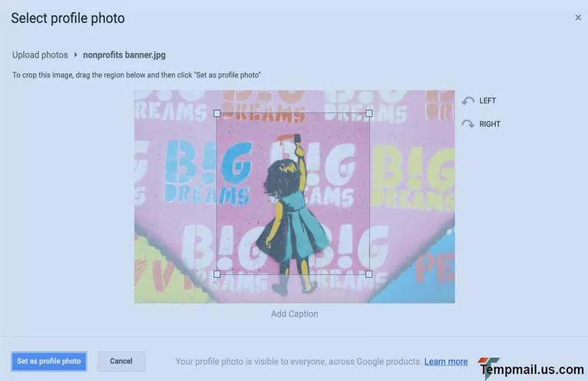
Task: Select nonprofits banner.jpg breadcrumb item
Action: point(124,55)
